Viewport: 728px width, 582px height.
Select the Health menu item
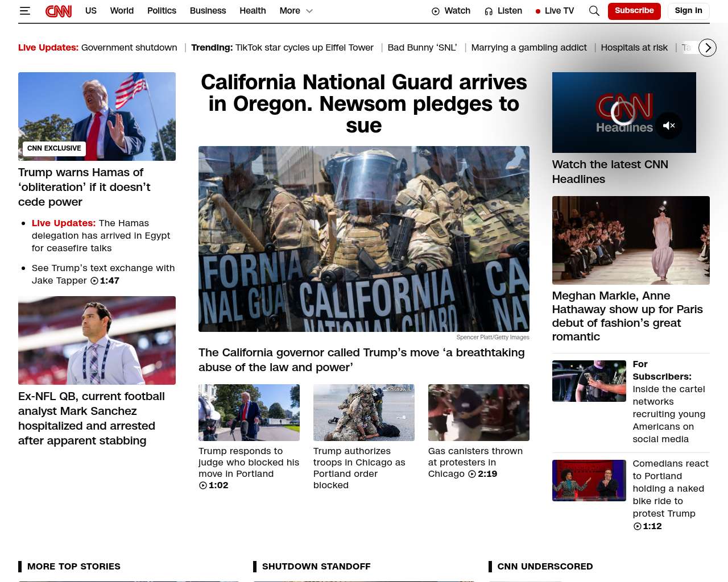pos(253,11)
